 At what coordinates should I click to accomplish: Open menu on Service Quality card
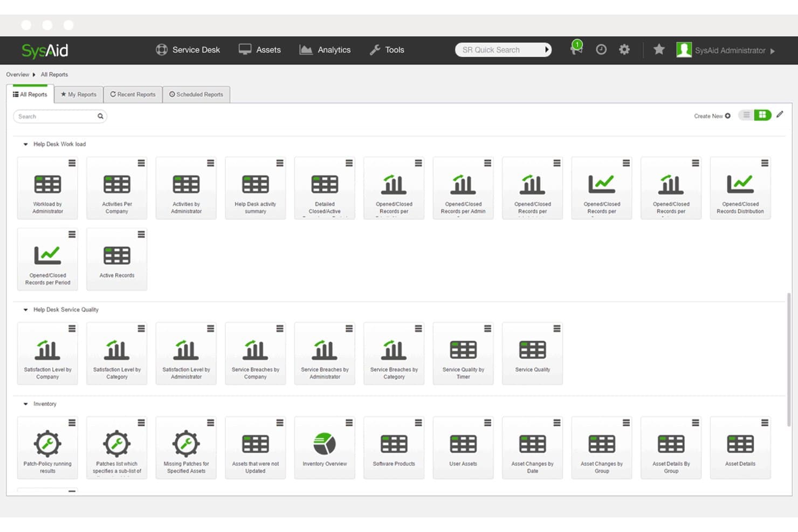[557, 329]
